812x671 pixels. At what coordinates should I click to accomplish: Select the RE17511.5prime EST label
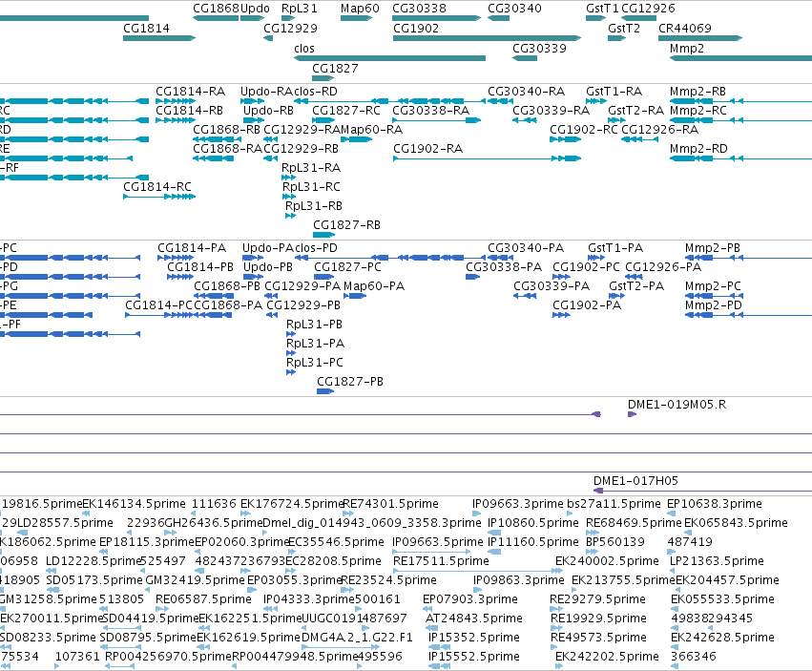coord(441,561)
